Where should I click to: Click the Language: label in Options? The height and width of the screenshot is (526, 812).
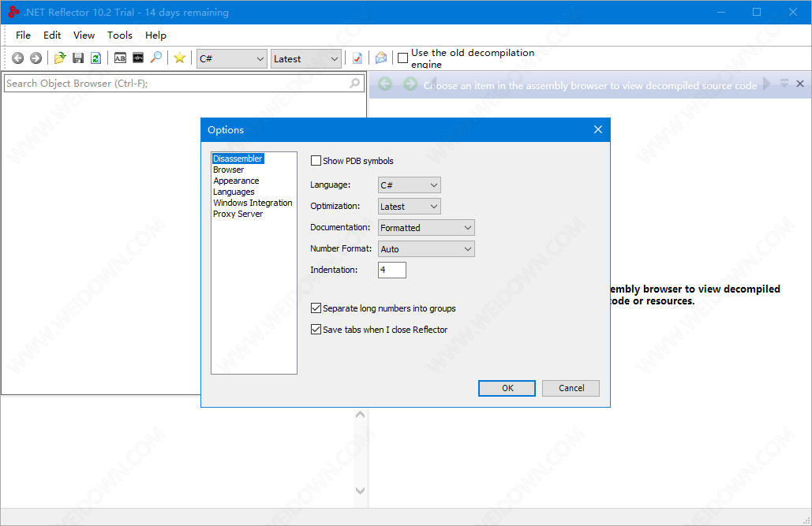[331, 185]
